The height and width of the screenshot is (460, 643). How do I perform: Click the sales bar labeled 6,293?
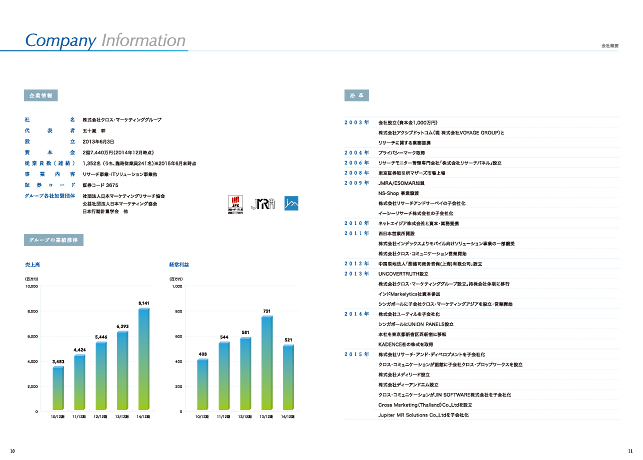click(x=123, y=370)
